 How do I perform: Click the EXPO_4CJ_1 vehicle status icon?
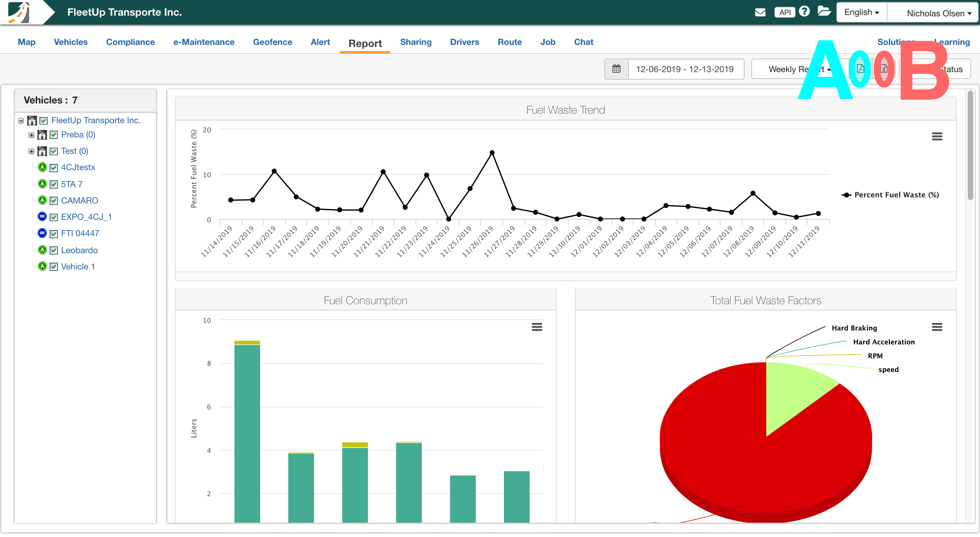(x=42, y=216)
